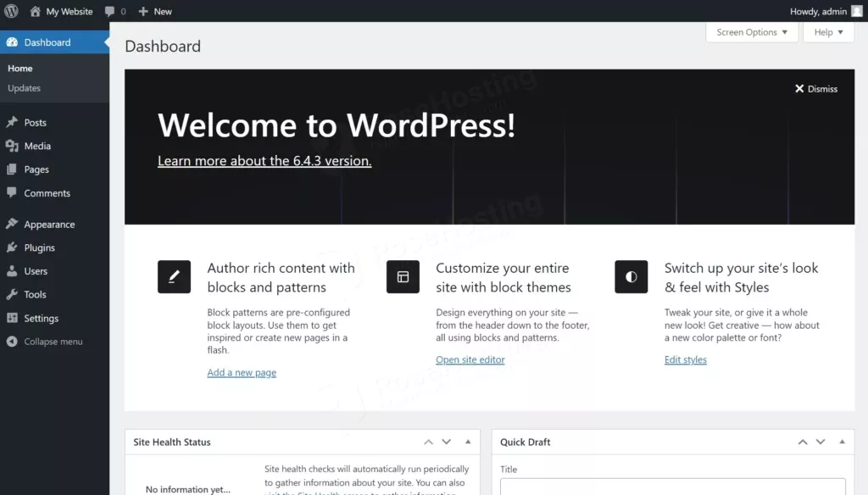This screenshot has width=868, height=495.
Task: Expand the Screen Options dropdown
Action: (752, 32)
